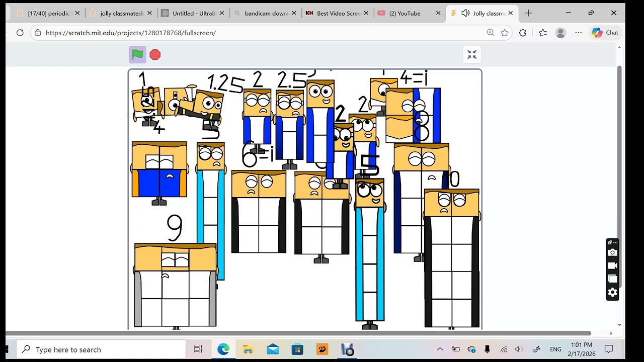Screen dimensions: 644x362
Task: Open the browser extensions puzzle icon
Action: (x=523, y=33)
